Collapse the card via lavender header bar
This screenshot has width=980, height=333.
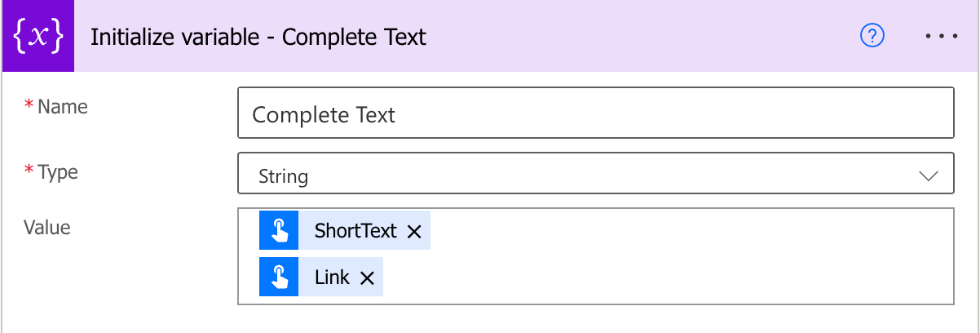(636, 37)
